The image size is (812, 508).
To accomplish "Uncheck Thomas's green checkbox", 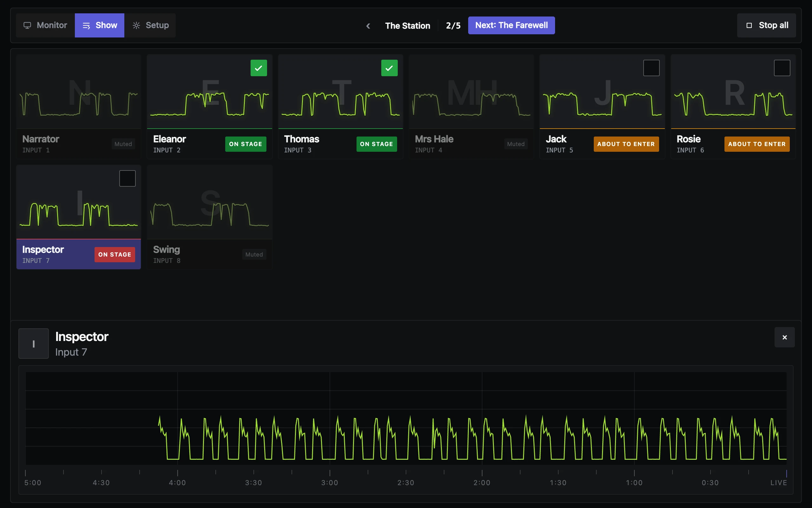I will (x=389, y=68).
